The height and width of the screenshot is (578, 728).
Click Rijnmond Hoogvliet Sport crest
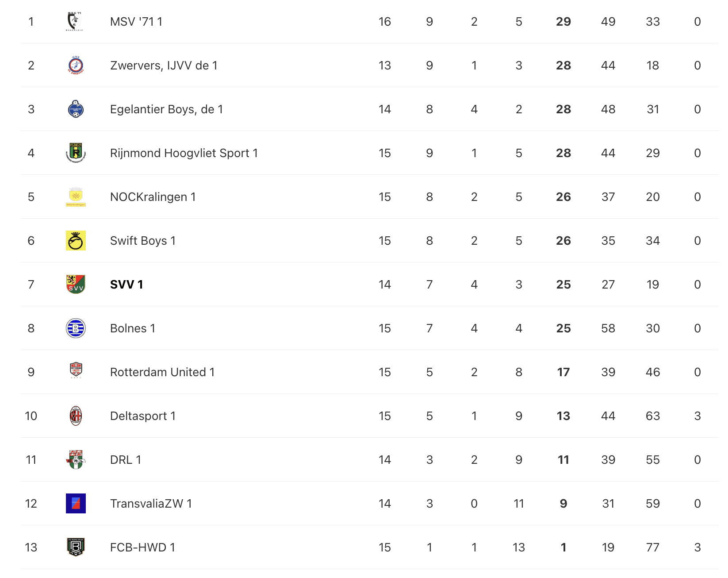point(76,153)
